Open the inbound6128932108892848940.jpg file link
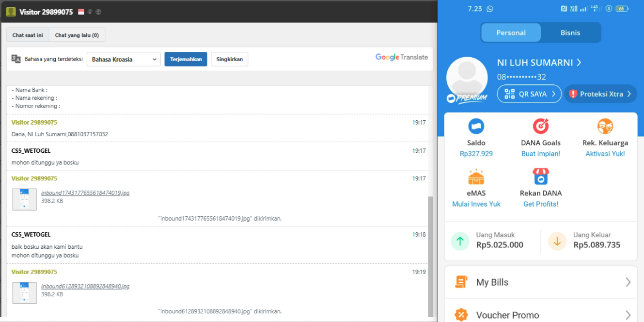Viewport: 644px width, 322px height. point(85,286)
